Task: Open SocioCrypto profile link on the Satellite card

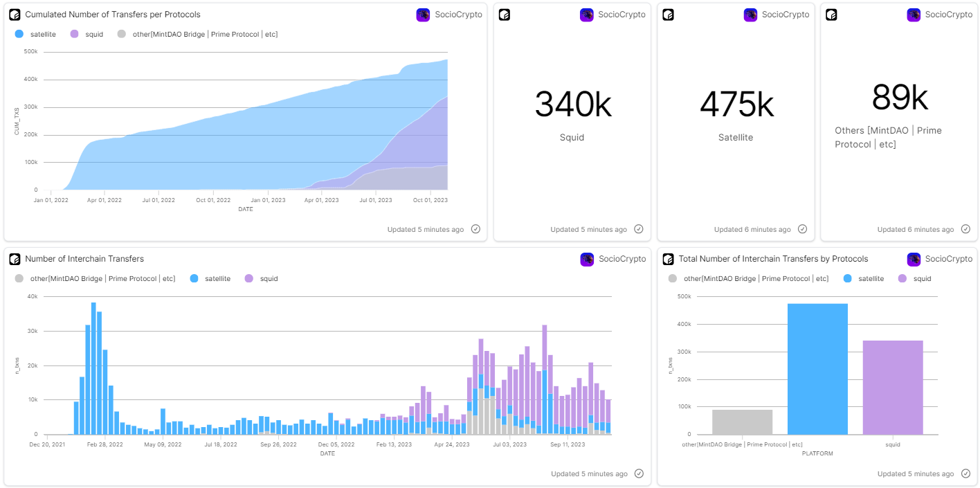Action: [786, 15]
